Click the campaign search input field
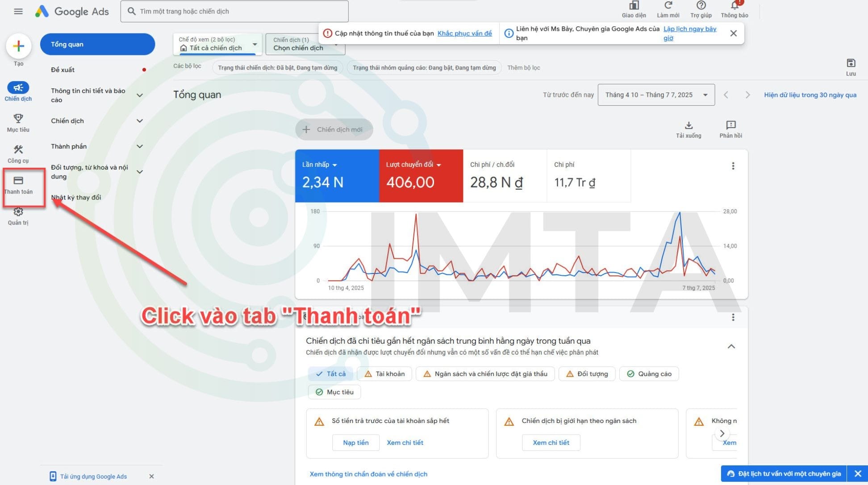 [x=234, y=11]
